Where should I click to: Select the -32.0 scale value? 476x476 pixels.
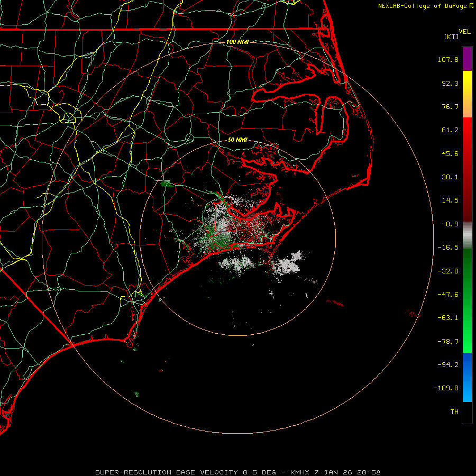coord(448,271)
